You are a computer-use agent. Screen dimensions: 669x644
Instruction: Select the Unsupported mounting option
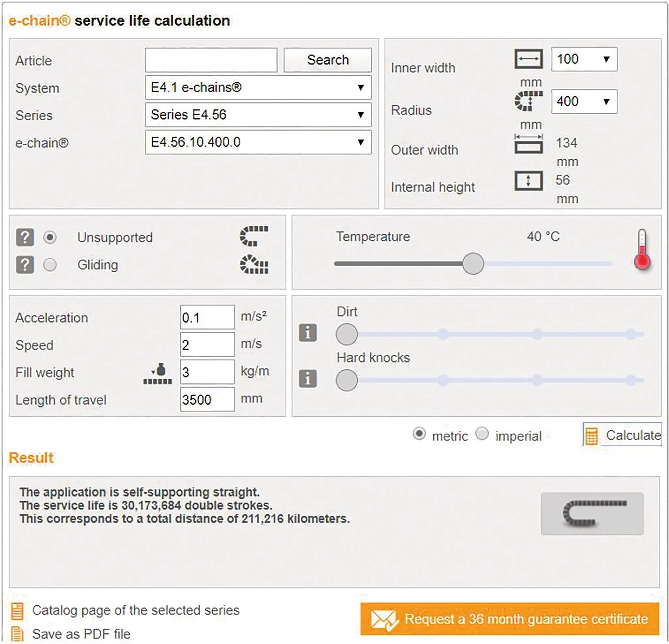pyautogui.click(x=50, y=237)
